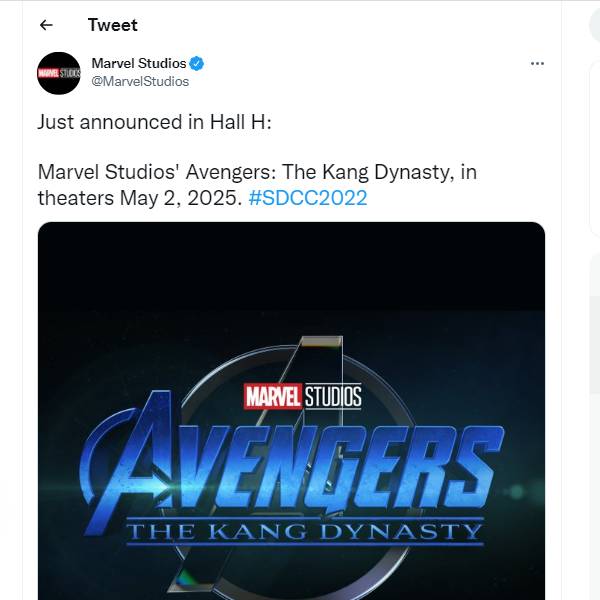Click THE KANG DYNASTY subtitle in the poster
Viewport: 600px width, 600px height.
point(305,531)
